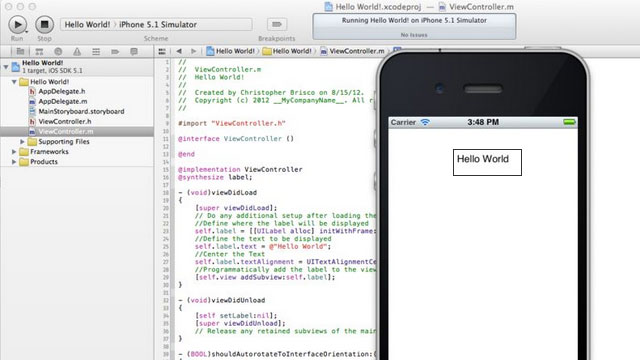Open AppDelegate.m in navigator
This screenshot has width=640, height=360.
click(62, 101)
